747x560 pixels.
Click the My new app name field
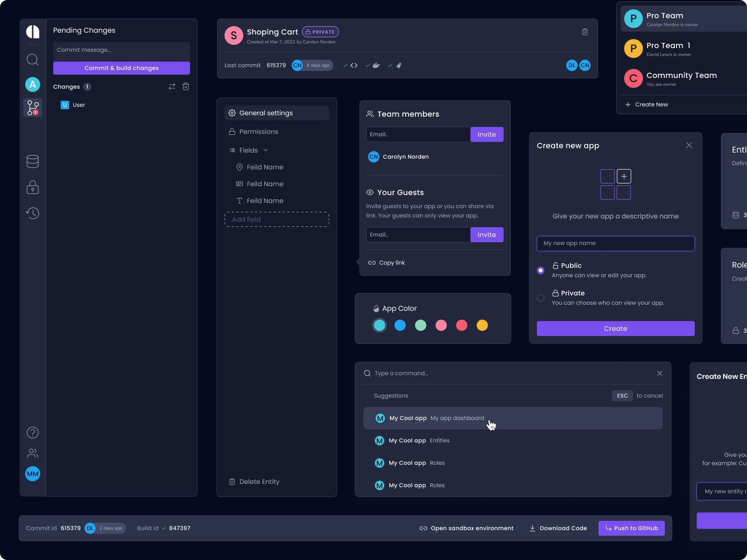tap(616, 244)
